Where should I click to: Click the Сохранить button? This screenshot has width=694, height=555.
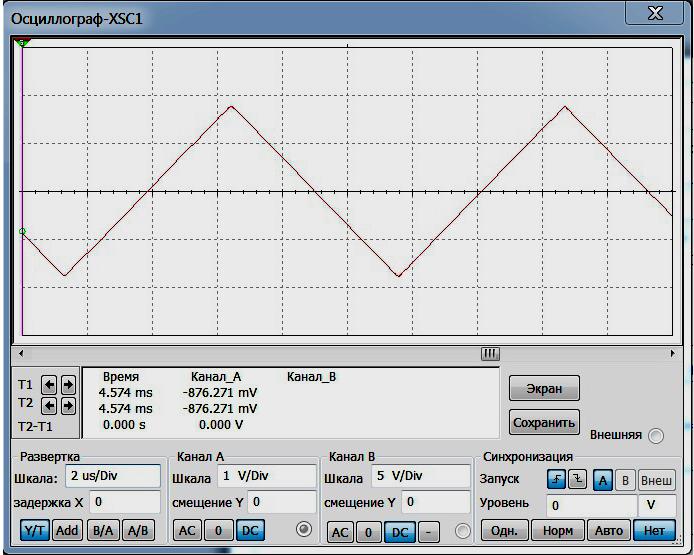coord(544,422)
